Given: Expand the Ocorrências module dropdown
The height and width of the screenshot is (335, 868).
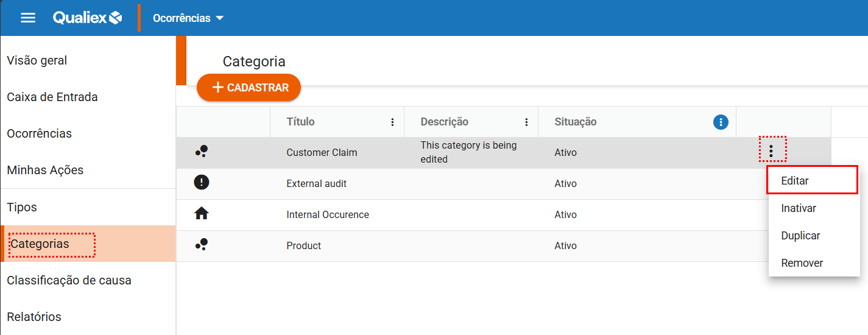Looking at the screenshot, I should click(x=188, y=18).
